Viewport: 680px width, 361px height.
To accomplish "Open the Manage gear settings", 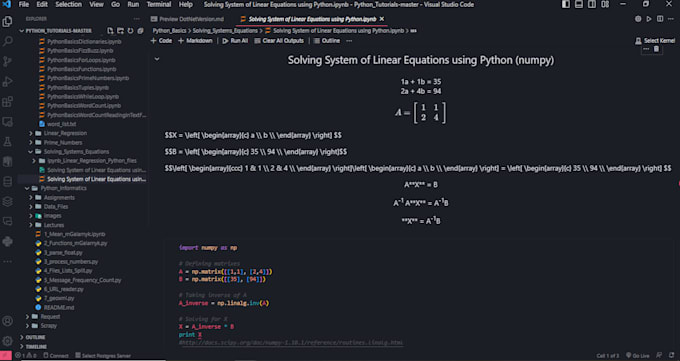I will click(7, 341).
